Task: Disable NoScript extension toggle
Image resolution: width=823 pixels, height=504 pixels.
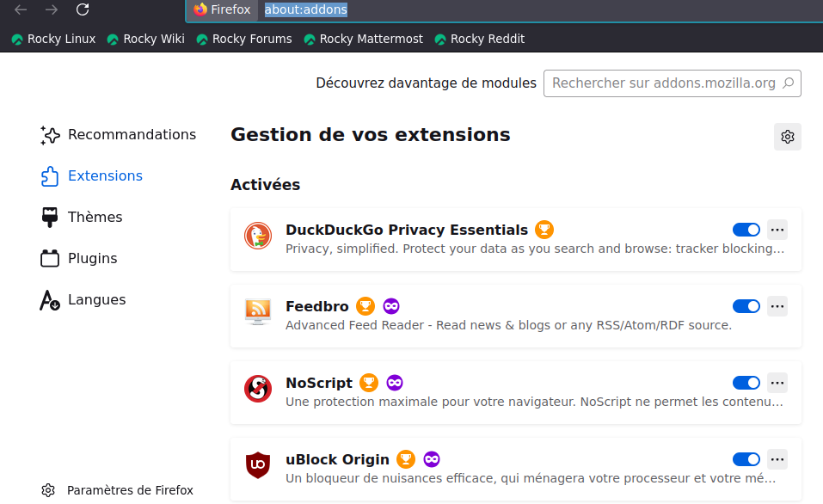Action: [x=746, y=384]
